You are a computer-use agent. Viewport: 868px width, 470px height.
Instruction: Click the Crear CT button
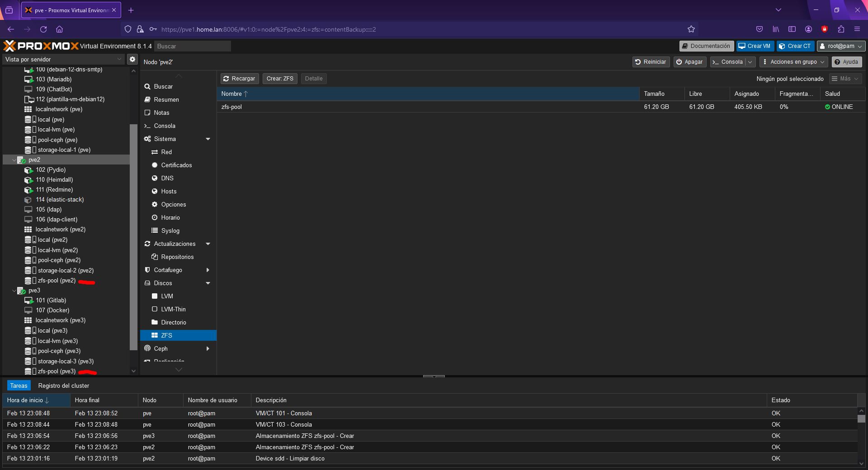tap(795, 46)
